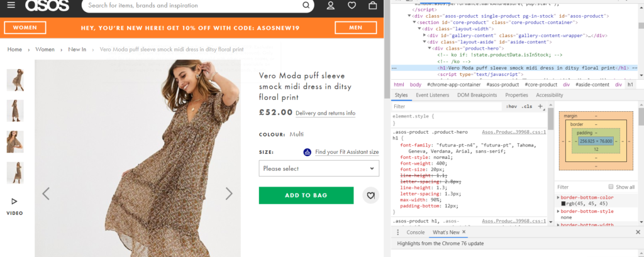The height and width of the screenshot is (257, 644).
Task: Save product with heart button beside Add to Bag
Action: point(370,195)
